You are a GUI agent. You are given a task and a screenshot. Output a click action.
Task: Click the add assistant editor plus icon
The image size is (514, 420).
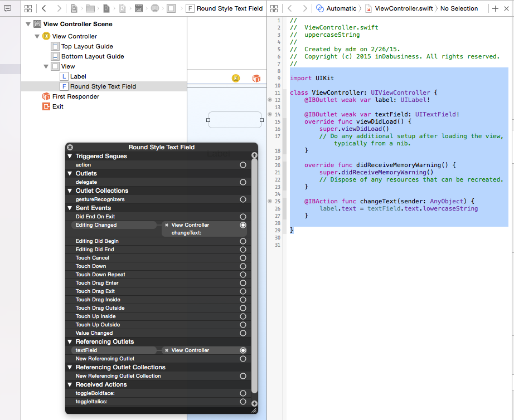point(495,8)
